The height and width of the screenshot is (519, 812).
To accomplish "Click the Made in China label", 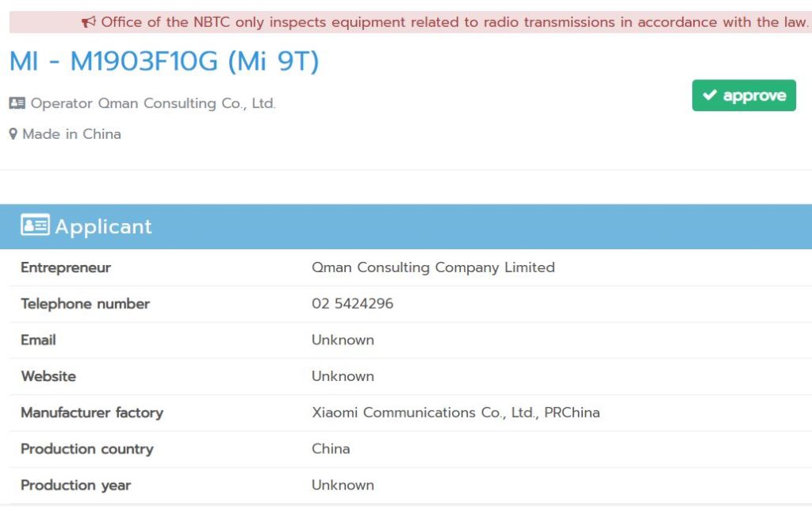I will tap(72, 134).
